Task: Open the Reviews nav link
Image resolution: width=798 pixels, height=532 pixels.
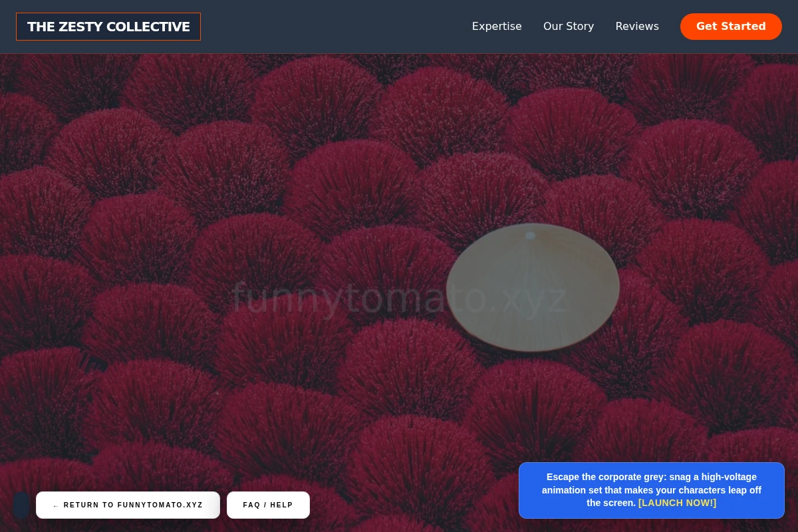Action: point(637,27)
